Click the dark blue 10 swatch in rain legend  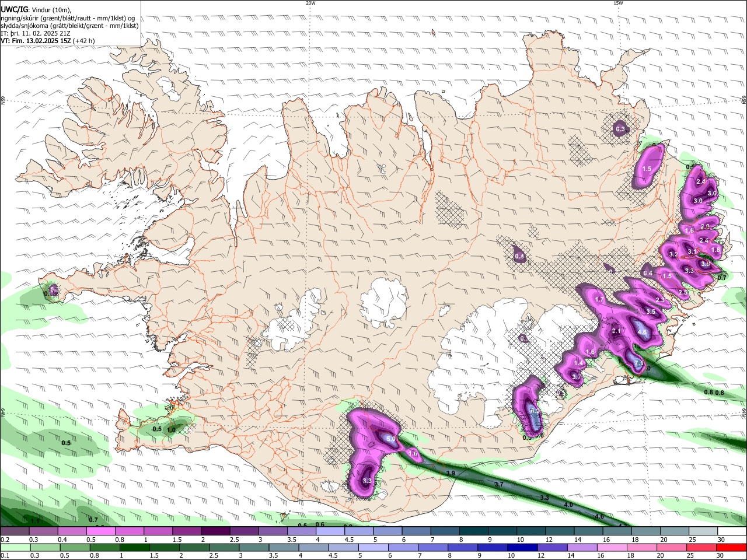pyautogui.click(x=521, y=548)
